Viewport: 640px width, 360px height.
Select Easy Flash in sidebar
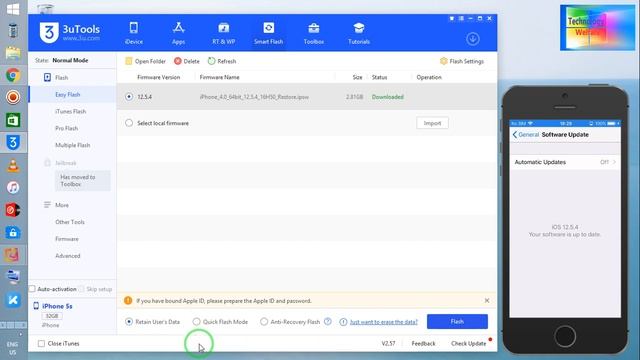tap(68, 94)
